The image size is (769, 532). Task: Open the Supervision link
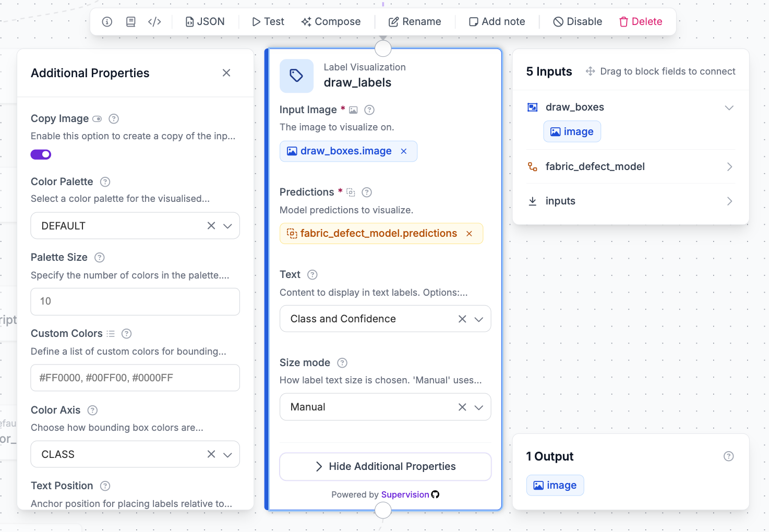pyautogui.click(x=405, y=495)
